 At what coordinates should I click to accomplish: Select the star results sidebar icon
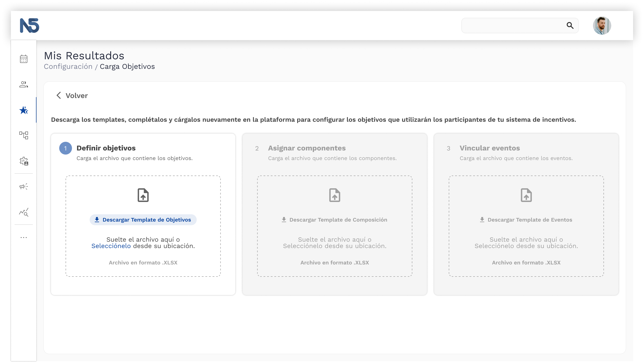[24, 110]
